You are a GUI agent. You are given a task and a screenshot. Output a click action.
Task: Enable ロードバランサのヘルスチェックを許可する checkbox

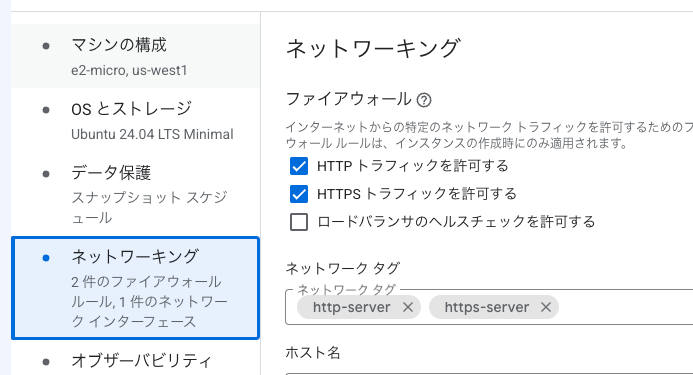pyautogui.click(x=299, y=222)
